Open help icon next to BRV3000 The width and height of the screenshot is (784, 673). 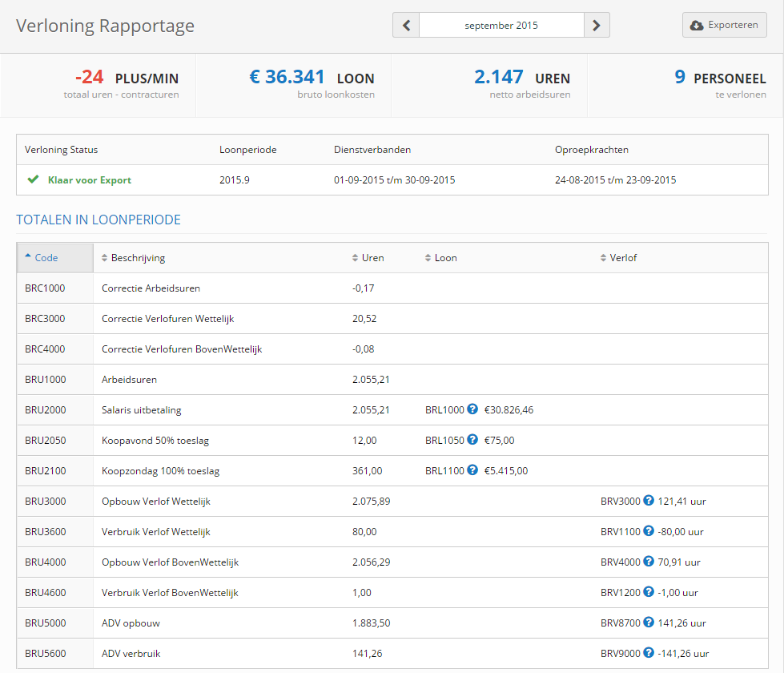(648, 501)
